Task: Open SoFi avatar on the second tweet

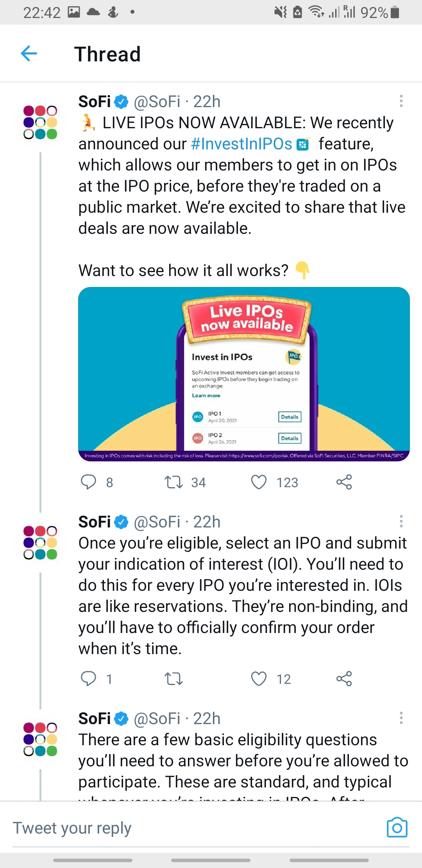Action: click(40, 542)
